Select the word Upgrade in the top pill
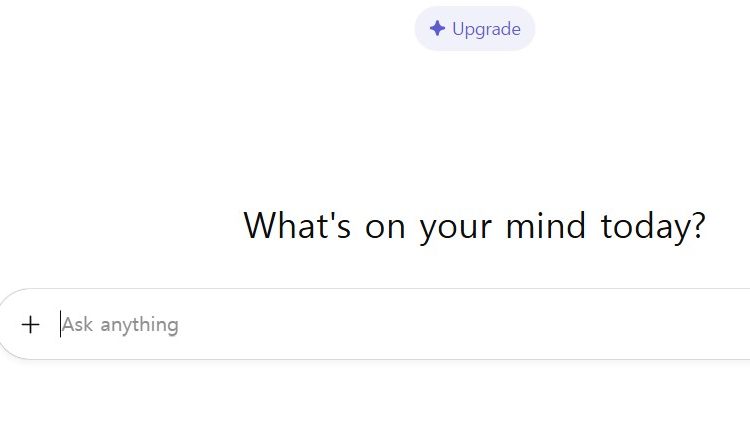Viewport: 750px width, 423px height. click(x=486, y=29)
